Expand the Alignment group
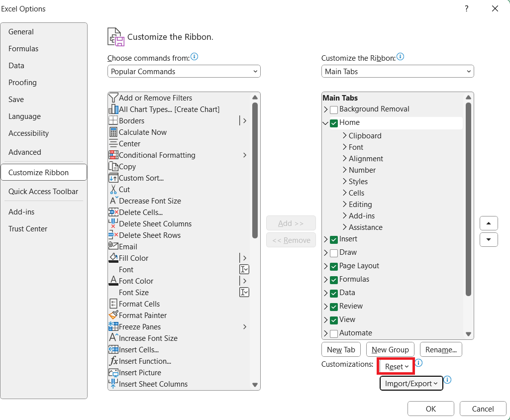 [x=345, y=158]
